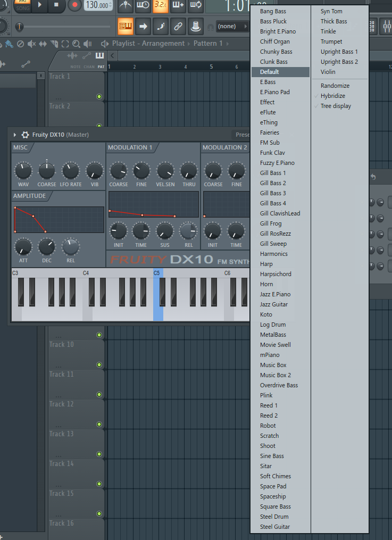This screenshot has height=540, width=392.
Task: Select the Mute tool in Playlist
Action: tap(31, 44)
